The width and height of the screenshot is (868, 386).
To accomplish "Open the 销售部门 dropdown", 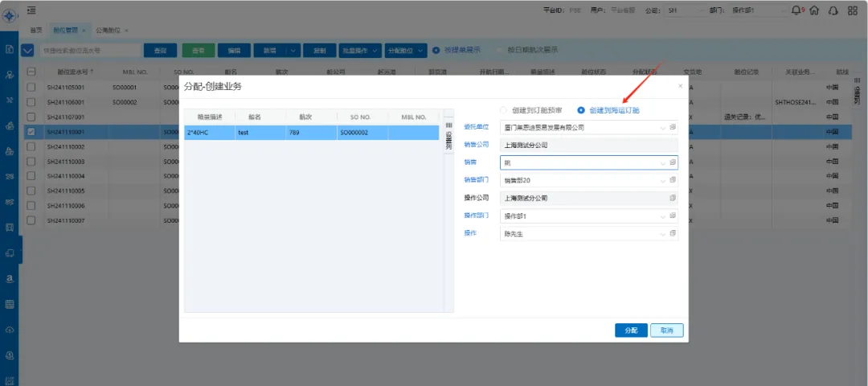I will coord(662,180).
